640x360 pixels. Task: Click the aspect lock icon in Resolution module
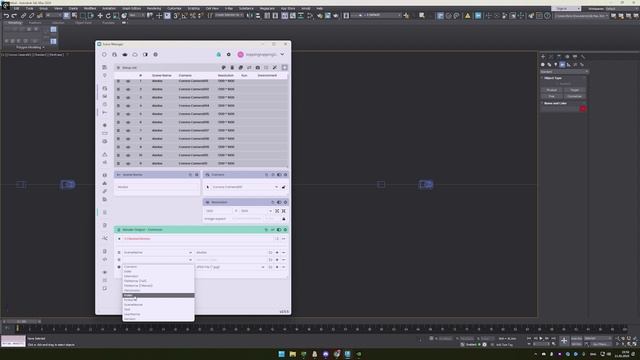click(x=284, y=219)
